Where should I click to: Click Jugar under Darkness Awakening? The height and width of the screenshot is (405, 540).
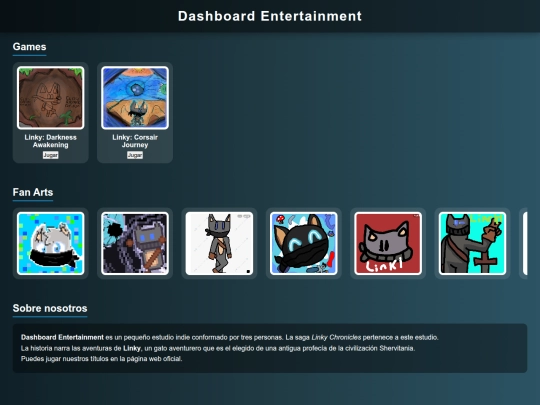tap(51, 155)
